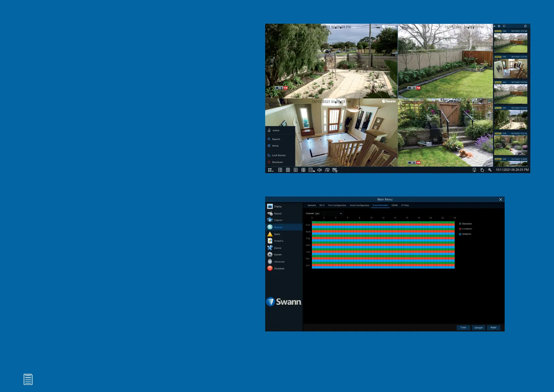Switch to the four-camera grid layout
Screen dimensions: 554x392
(x=280, y=170)
